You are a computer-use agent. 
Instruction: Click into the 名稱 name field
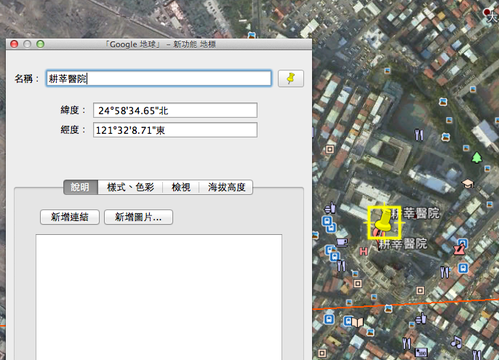pyautogui.click(x=159, y=79)
